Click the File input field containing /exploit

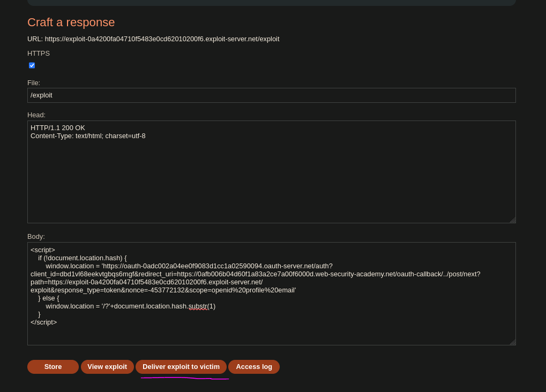271,95
